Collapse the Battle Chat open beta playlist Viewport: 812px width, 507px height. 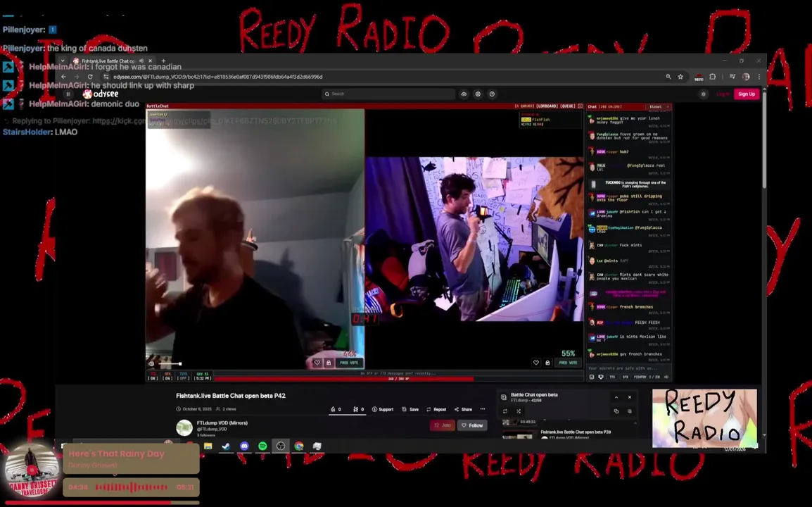pos(616,397)
